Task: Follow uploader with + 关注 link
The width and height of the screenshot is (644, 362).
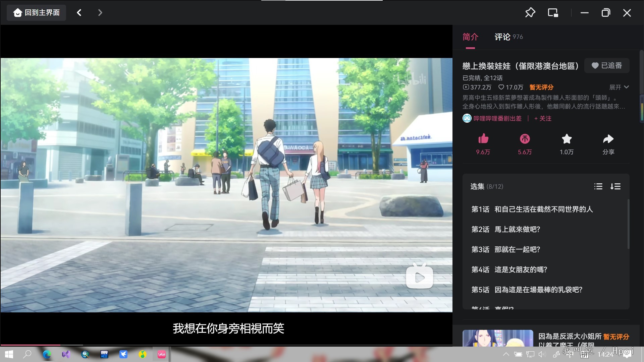Action: (x=543, y=118)
